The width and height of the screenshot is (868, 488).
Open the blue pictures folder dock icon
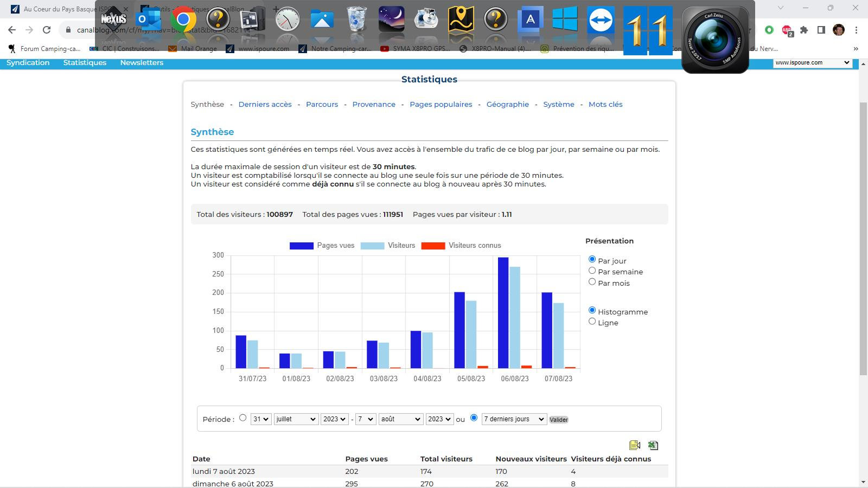(322, 20)
